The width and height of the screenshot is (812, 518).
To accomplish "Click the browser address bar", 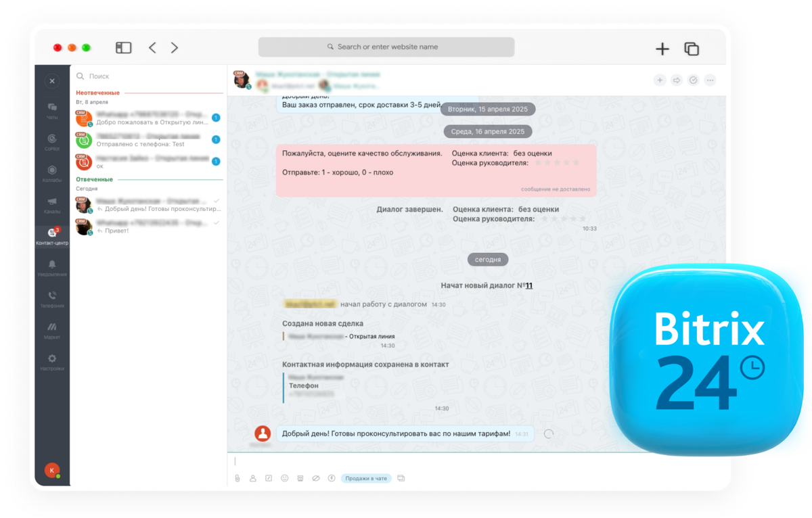I will (x=386, y=47).
